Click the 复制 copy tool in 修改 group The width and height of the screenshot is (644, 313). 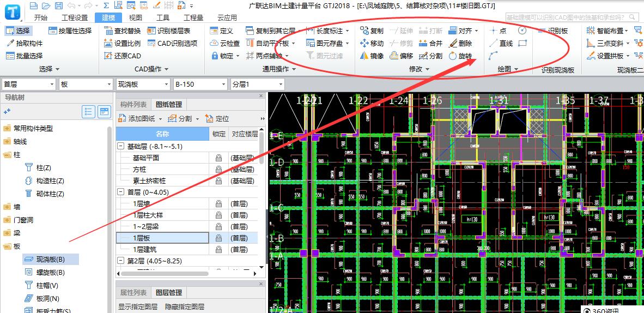click(372, 31)
